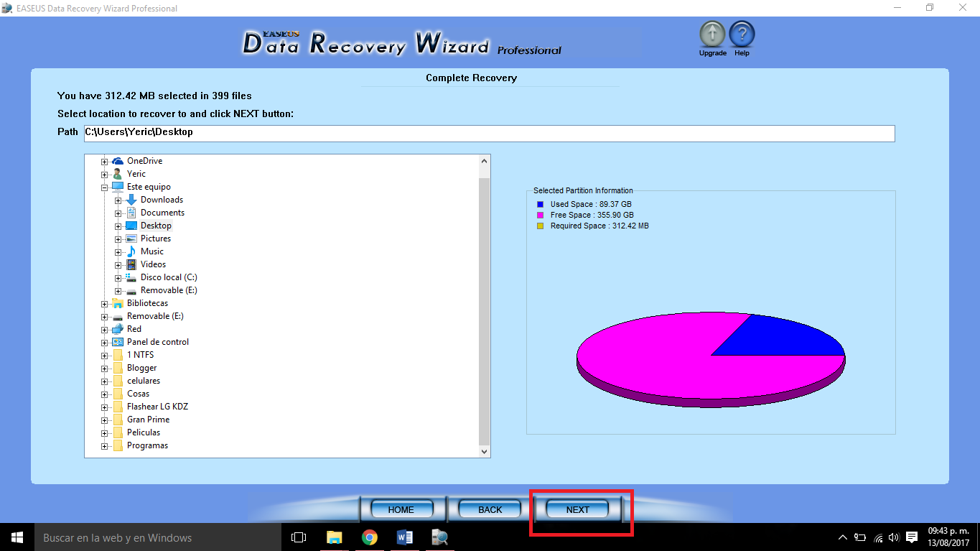Click the Path input field
Screen dimensions: 980x551
[489, 133]
